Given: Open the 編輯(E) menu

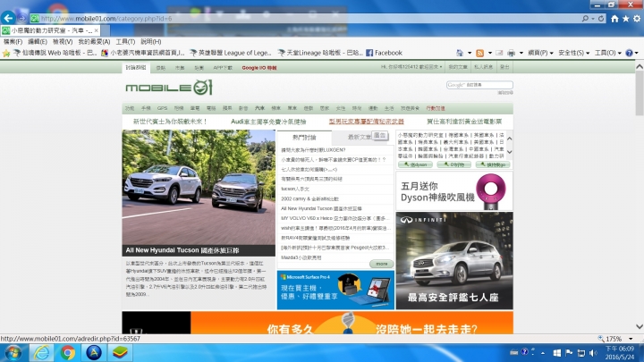Looking at the screenshot, I should click(x=38, y=42).
